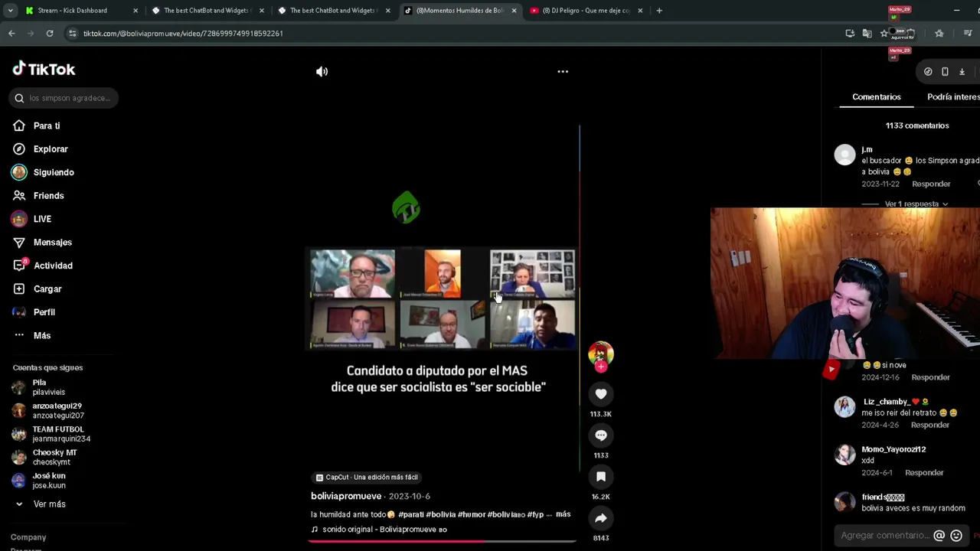
Task: Open boliviapromueve username link
Action: click(346, 496)
